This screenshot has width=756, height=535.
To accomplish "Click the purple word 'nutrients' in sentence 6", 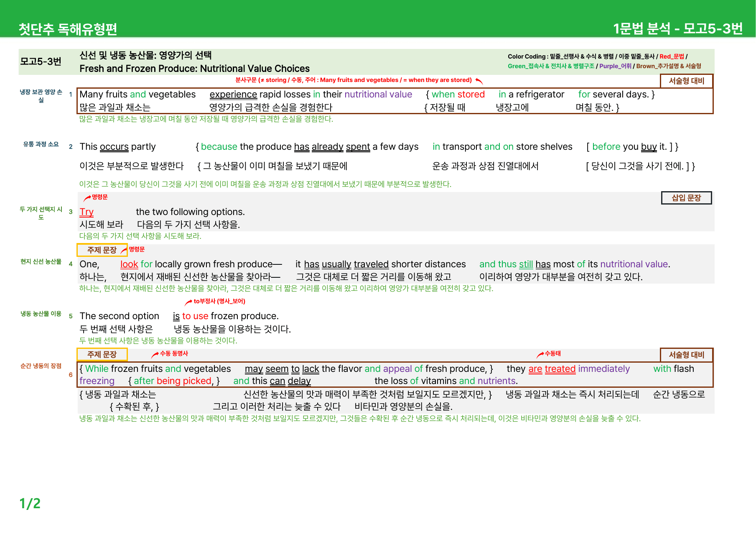I will (496, 381).
